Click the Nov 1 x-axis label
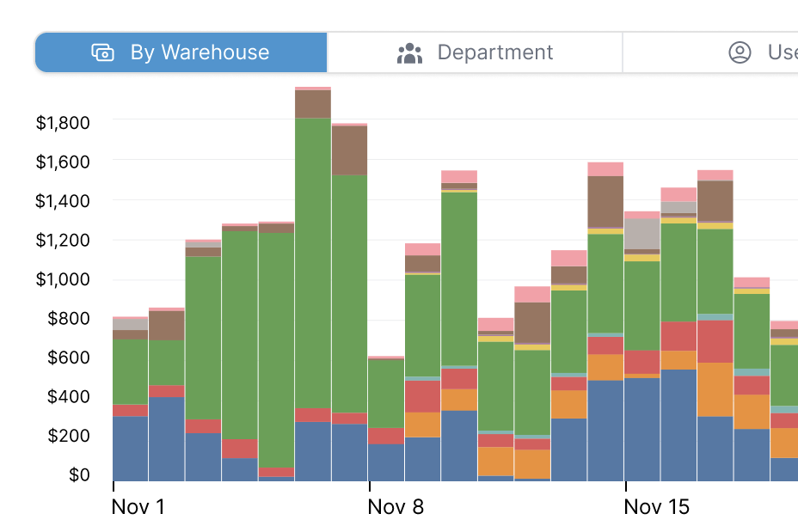 click(x=138, y=507)
